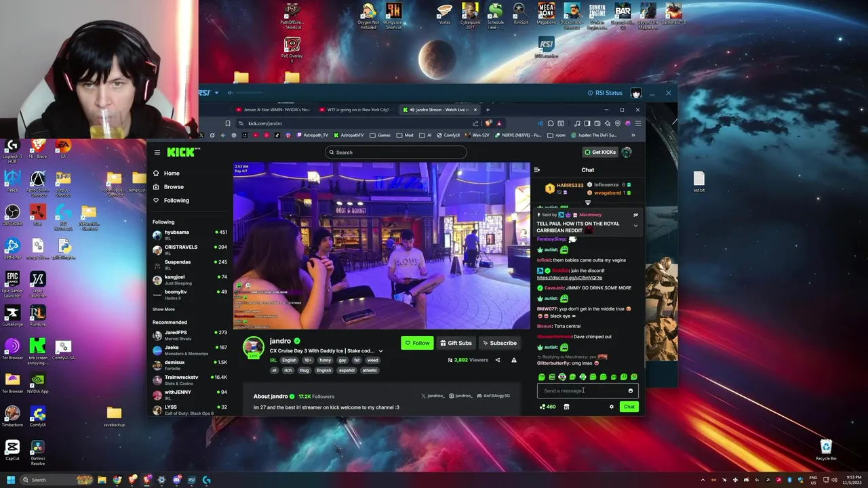Open the room bookmark folder
Viewport: 868px width, 488px height.
pyautogui.click(x=556, y=135)
